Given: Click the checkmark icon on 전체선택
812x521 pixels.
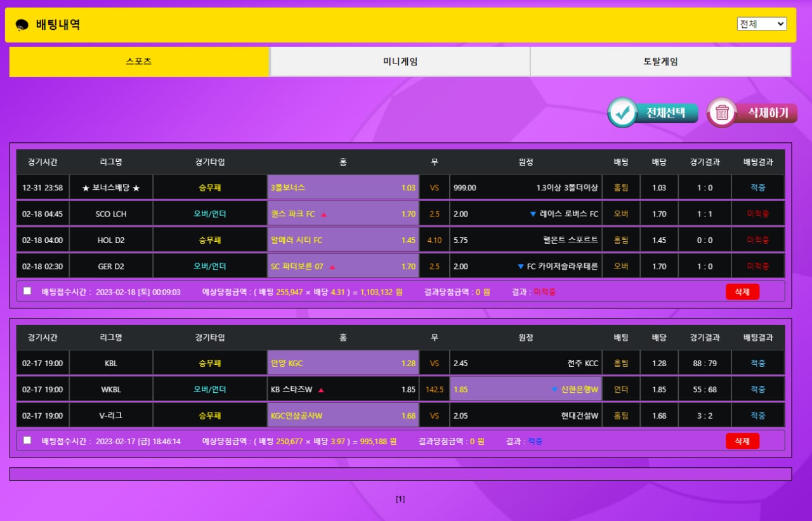Looking at the screenshot, I should [x=623, y=113].
